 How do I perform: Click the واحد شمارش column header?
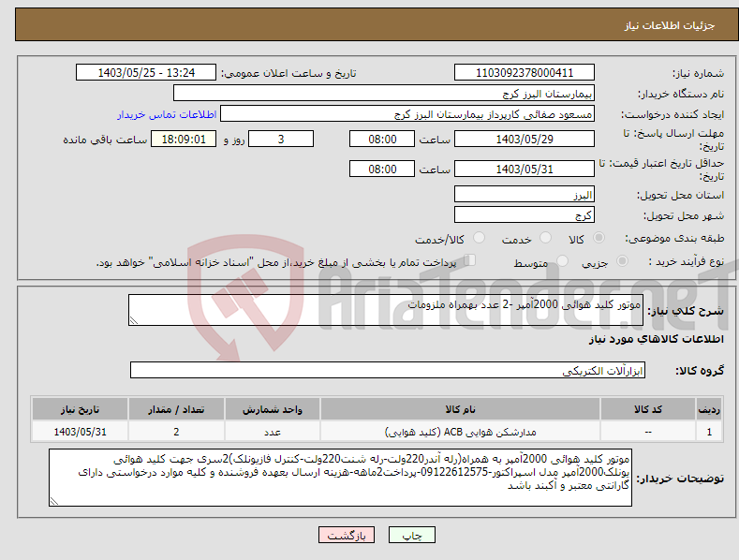tap(273, 409)
